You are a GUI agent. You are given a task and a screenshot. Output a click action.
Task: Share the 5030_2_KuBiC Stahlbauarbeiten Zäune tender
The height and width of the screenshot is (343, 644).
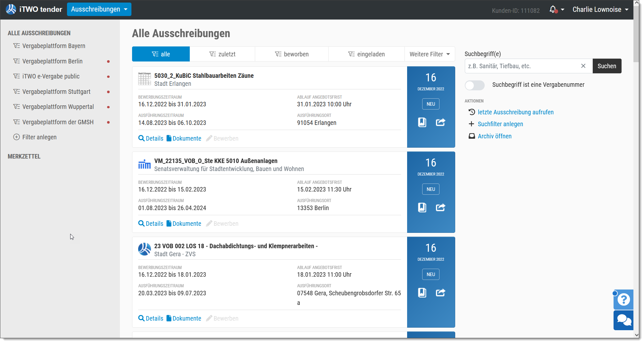click(x=440, y=122)
